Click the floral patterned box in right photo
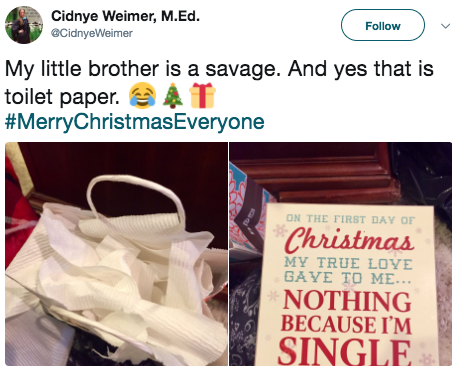This screenshot has height=366, width=453. click(x=250, y=212)
